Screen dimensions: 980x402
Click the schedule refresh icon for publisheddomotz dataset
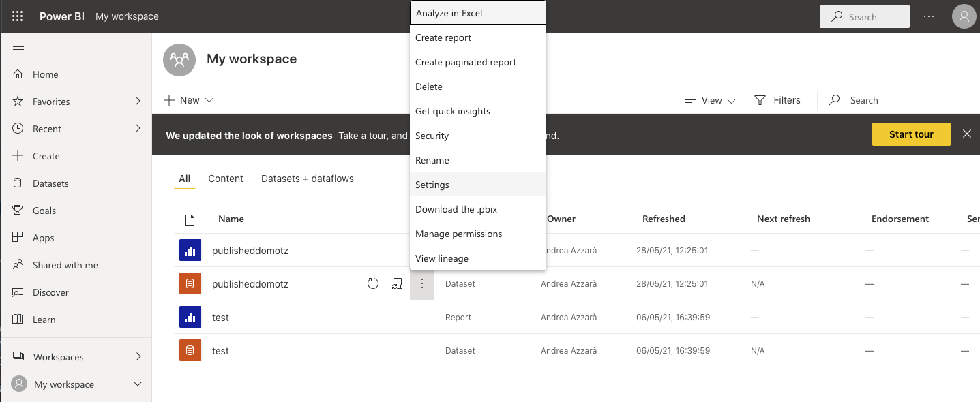coord(397,283)
